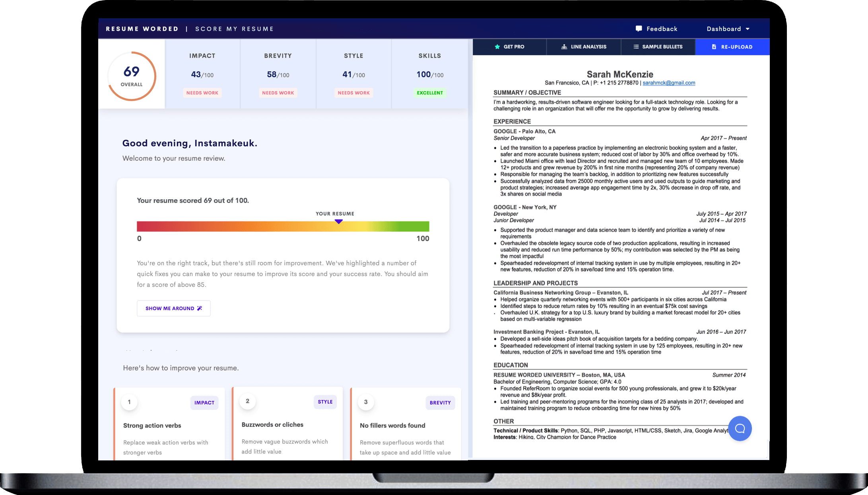This screenshot has width=868, height=495.
Task: Toggle the SKILLS EXCELLENT status badge
Action: pyautogui.click(x=430, y=92)
